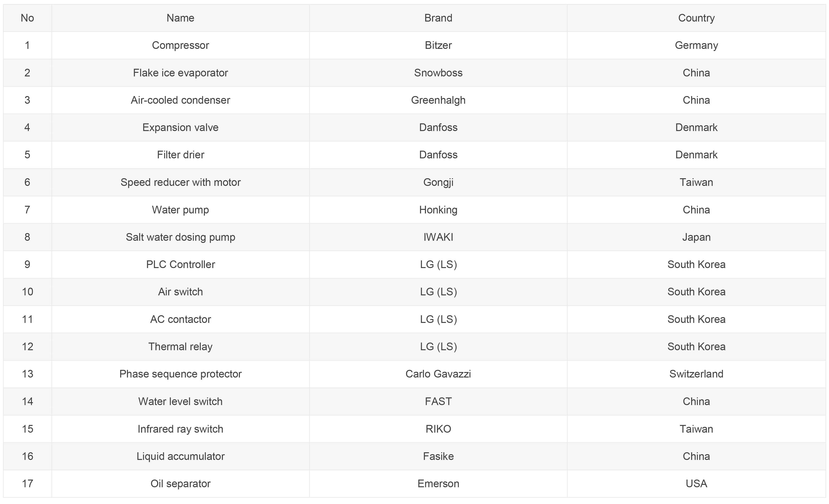Select the Japan country cell
Screen dimensions: 829x504
point(696,237)
